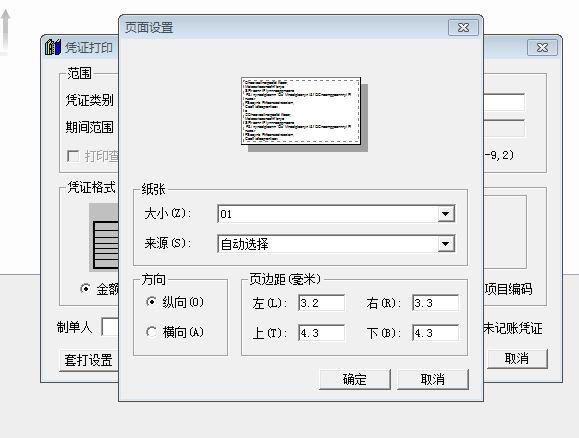The width and height of the screenshot is (579, 438).
Task: Select 金额 radio button in 凭证格式
Action: pos(85,288)
